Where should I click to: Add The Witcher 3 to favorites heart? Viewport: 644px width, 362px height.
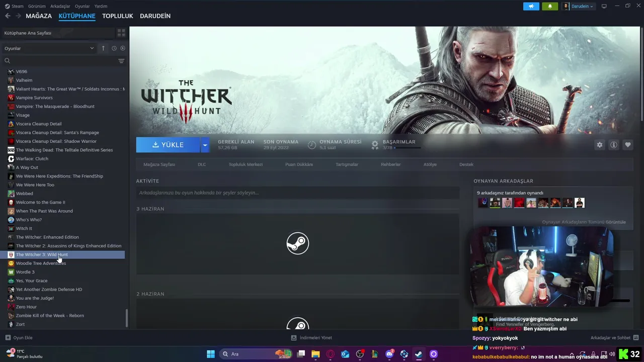tap(628, 145)
